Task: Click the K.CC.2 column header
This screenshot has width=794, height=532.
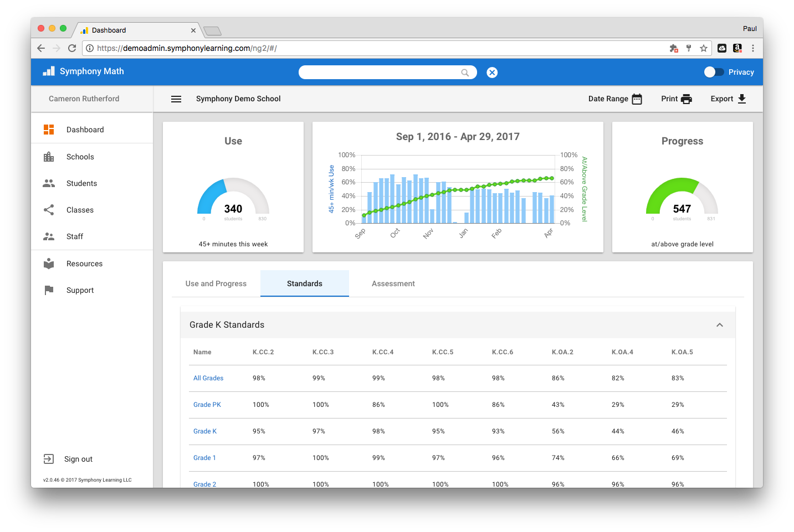Action: pyautogui.click(x=263, y=352)
